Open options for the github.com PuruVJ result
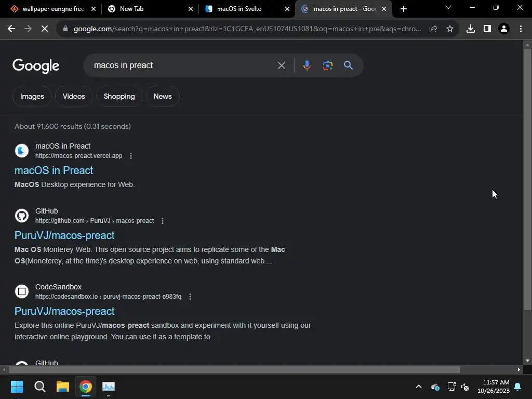The width and height of the screenshot is (532, 399). (x=163, y=221)
